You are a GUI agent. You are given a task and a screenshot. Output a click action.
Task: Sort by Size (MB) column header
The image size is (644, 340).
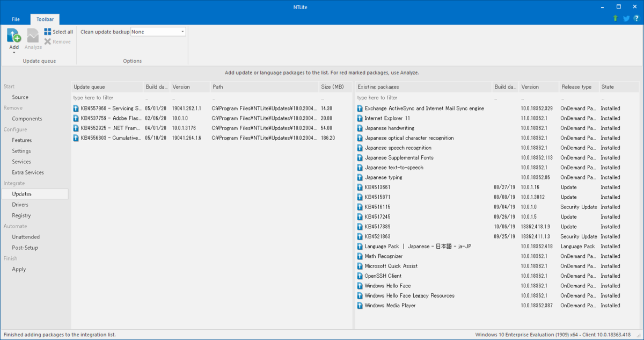[x=335, y=86]
